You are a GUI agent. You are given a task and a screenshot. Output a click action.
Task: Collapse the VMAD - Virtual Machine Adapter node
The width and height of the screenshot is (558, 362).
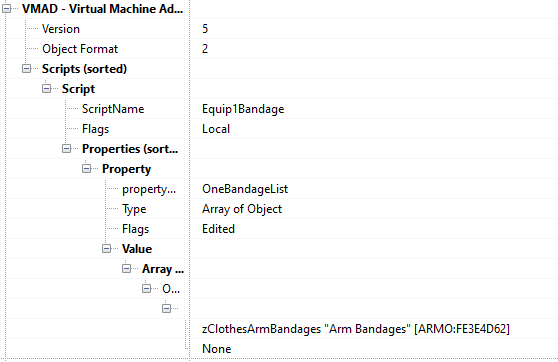[6, 9]
